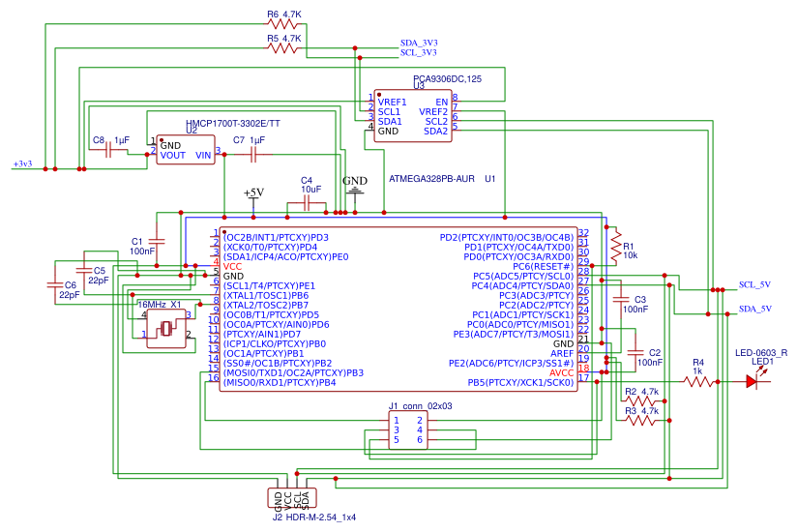
Task: Click the SCL2 pin label on U3
Action: click(x=436, y=122)
